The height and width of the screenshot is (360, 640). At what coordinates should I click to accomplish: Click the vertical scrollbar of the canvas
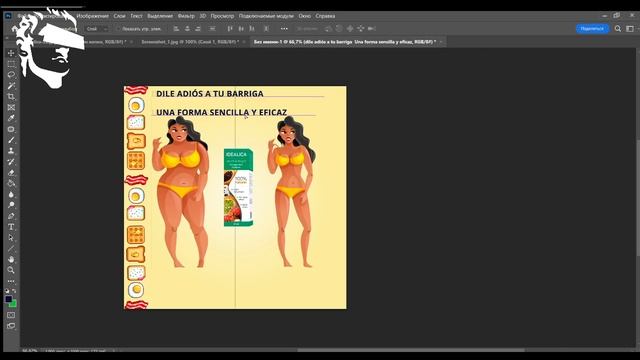638,198
